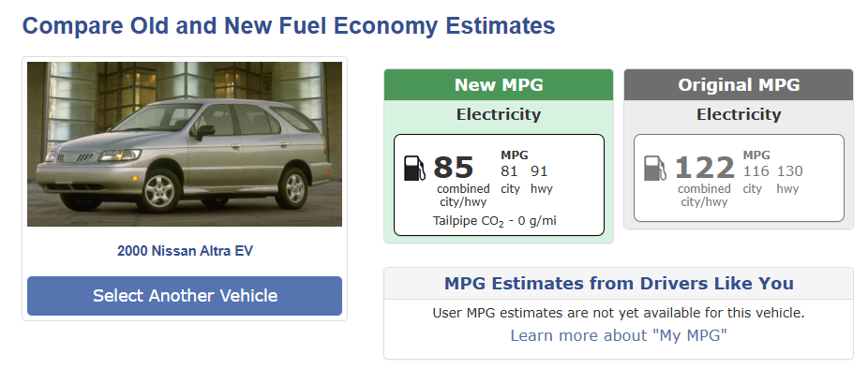Screen dimensions: 868x369
Task: Click the 130 hwy original MPG figure
Action: pos(790,171)
